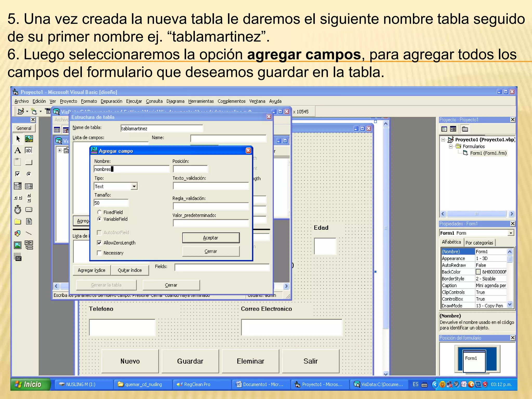Click View Object icon in Project panel
Image resolution: width=532 pixels, height=399 pixels.
pos(453,129)
